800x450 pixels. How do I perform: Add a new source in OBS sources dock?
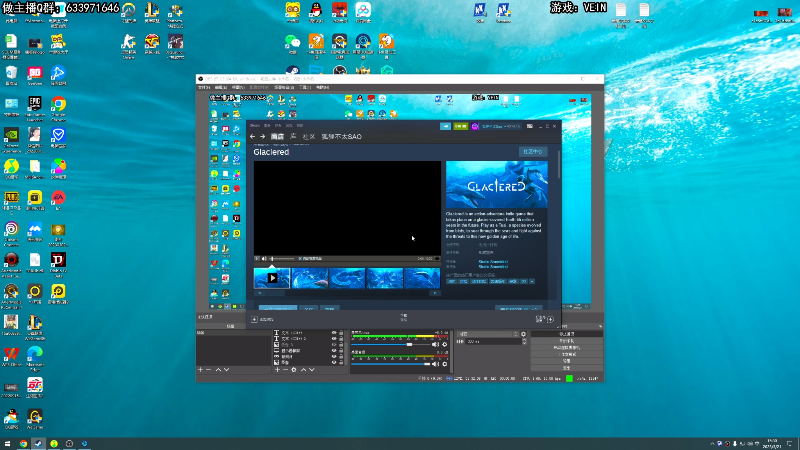coord(277,369)
